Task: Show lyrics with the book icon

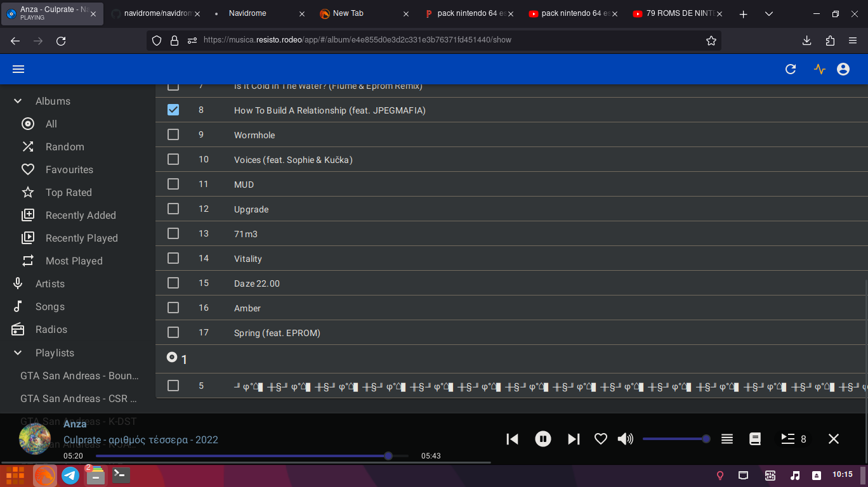Action: coord(754,438)
